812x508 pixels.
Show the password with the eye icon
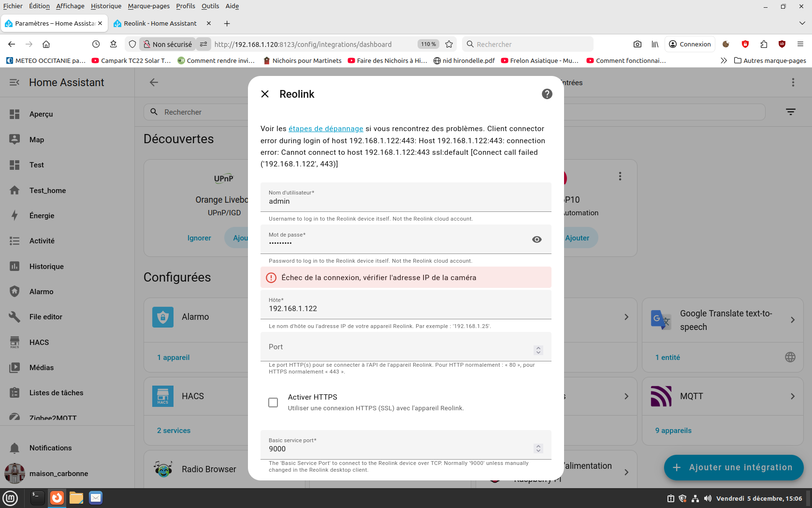click(536, 239)
